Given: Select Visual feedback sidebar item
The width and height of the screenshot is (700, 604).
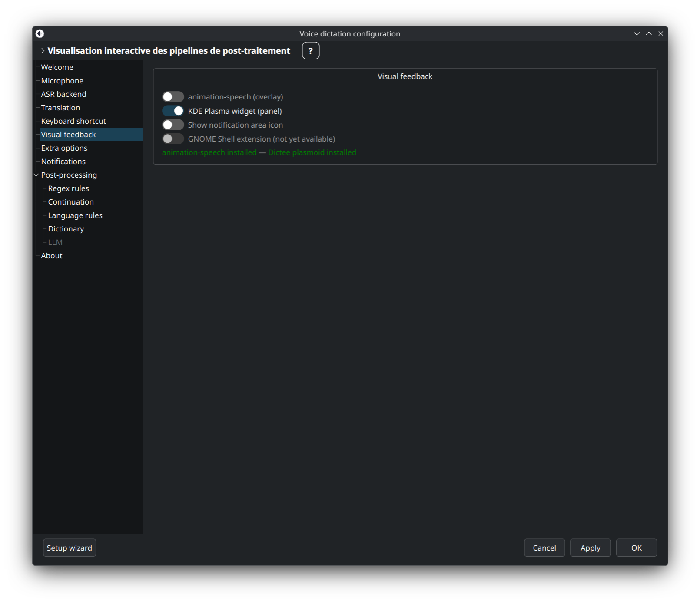Looking at the screenshot, I should pos(91,135).
